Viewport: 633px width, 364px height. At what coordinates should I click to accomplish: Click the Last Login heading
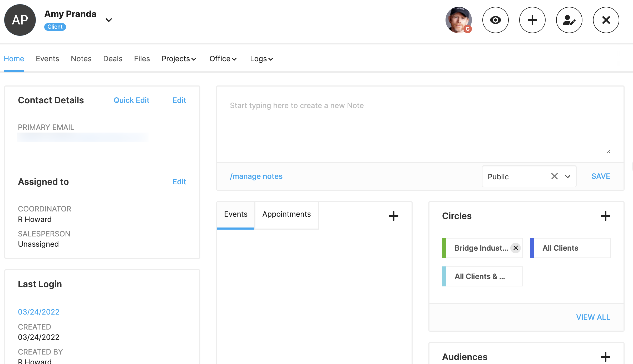click(40, 284)
